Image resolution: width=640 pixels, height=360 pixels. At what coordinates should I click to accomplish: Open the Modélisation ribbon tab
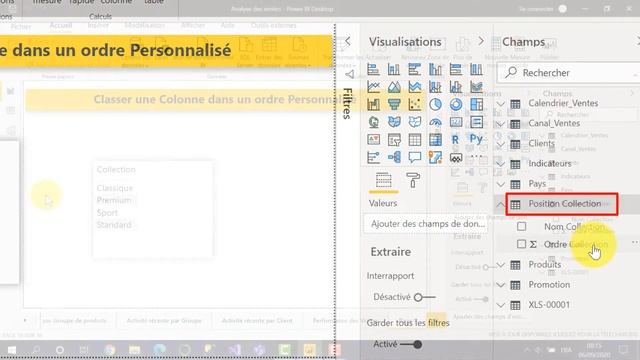tap(145, 25)
